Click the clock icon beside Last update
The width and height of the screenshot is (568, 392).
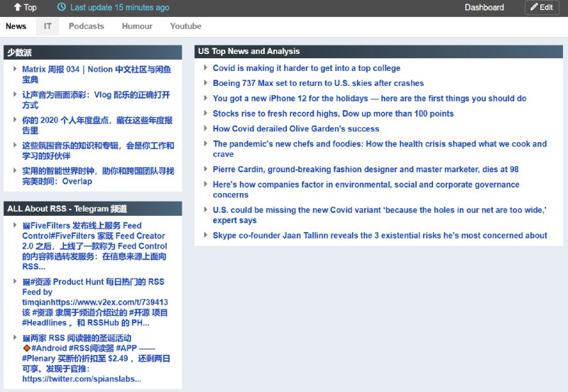62,7
